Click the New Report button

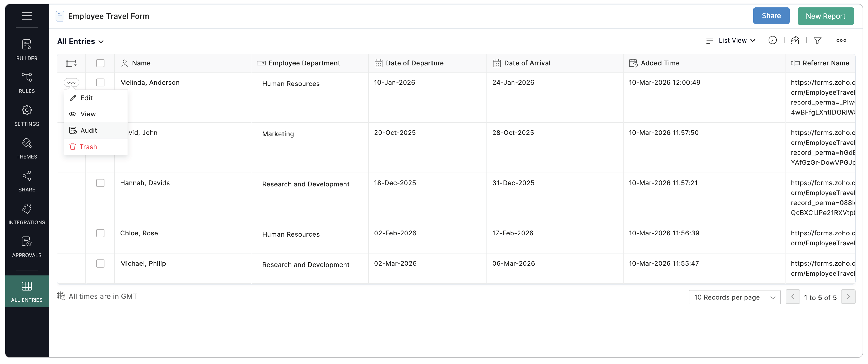tap(826, 16)
